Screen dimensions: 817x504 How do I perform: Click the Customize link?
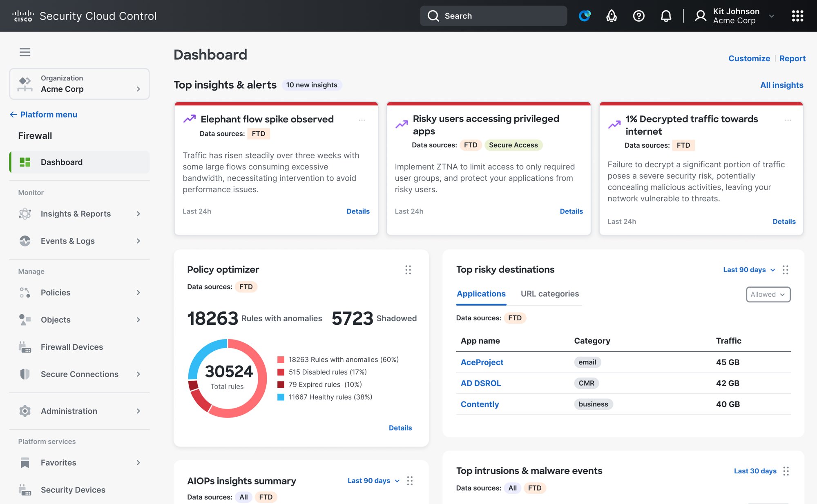749,58
